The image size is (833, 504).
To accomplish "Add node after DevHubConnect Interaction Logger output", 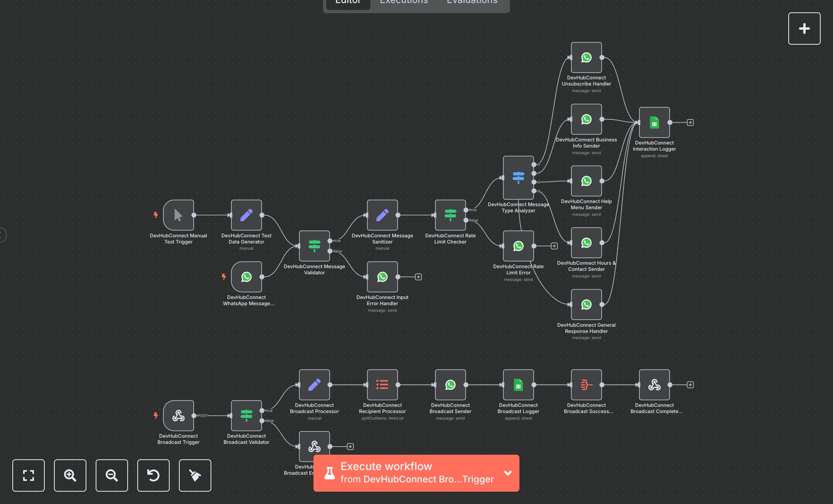I will (690, 123).
